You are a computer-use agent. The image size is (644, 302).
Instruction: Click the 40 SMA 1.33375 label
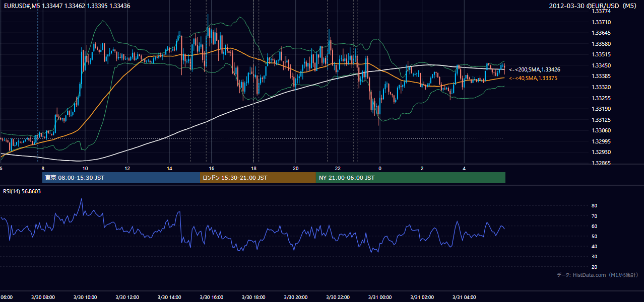coord(533,78)
